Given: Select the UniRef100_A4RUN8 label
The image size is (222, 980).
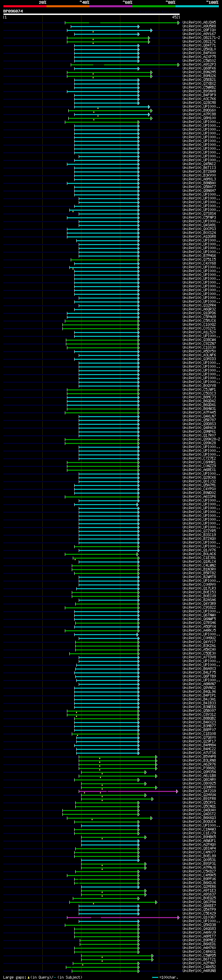Looking at the screenshot, I should pyautogui.click(x=199, y=971).
